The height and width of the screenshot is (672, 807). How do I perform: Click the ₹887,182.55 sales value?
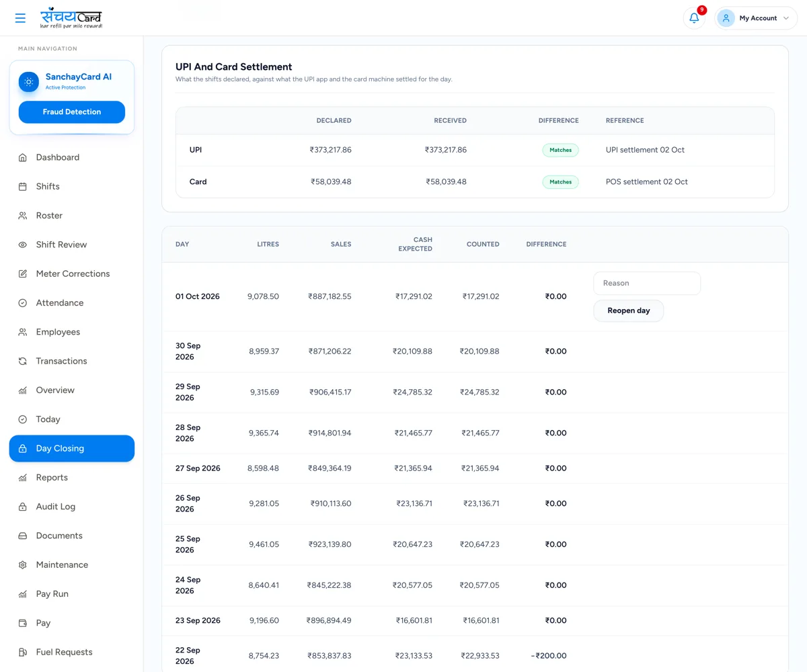tap(330, 296)
